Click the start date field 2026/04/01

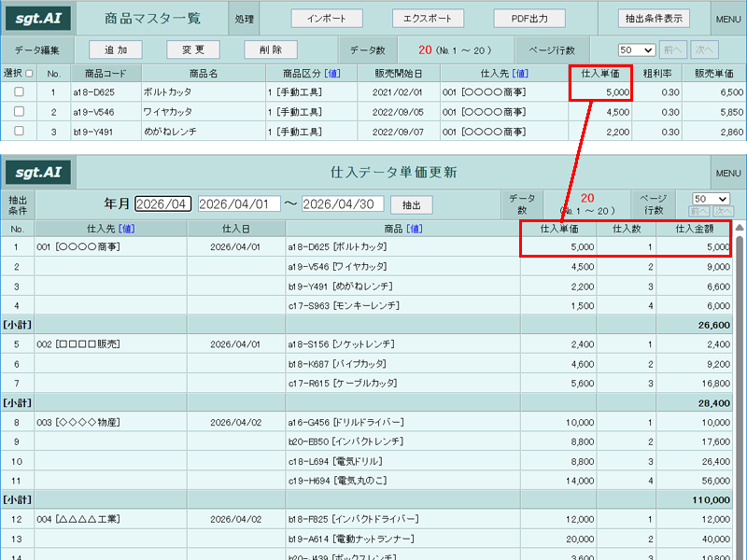tap(239, 203)
